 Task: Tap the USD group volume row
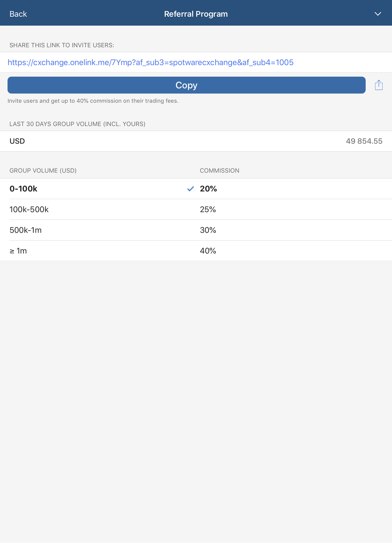pos(196,141)
